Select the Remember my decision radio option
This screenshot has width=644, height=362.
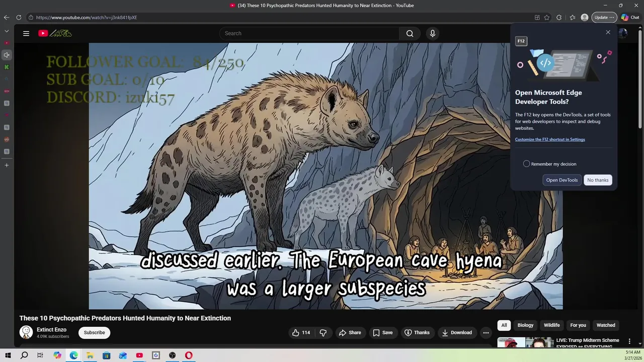526,164
